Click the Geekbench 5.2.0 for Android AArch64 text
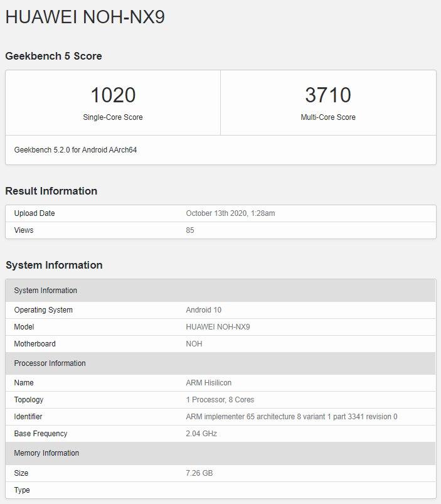This screenshot has width=441, height=504. pos(75,150)
